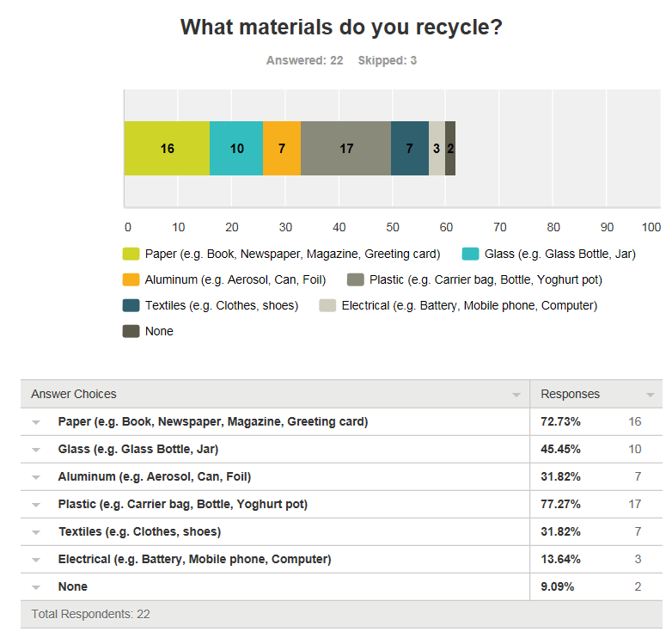The width and height of the screenshot is (672, 638).
Task: Open the Responses column sort dropdown
Action: 649,395
